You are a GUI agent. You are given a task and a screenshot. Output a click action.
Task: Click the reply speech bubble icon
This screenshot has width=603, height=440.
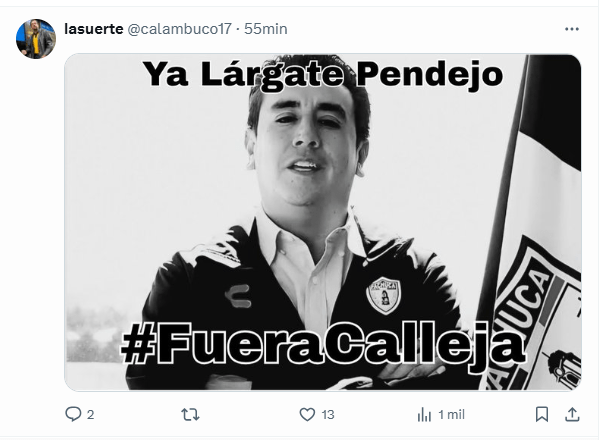click(73, 414)
